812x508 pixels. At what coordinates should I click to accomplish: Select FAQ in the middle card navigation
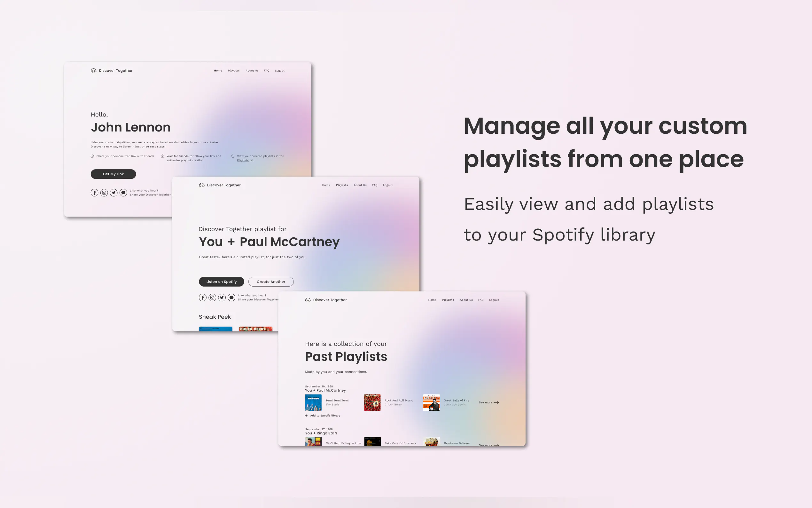click(x=375, y=185)
